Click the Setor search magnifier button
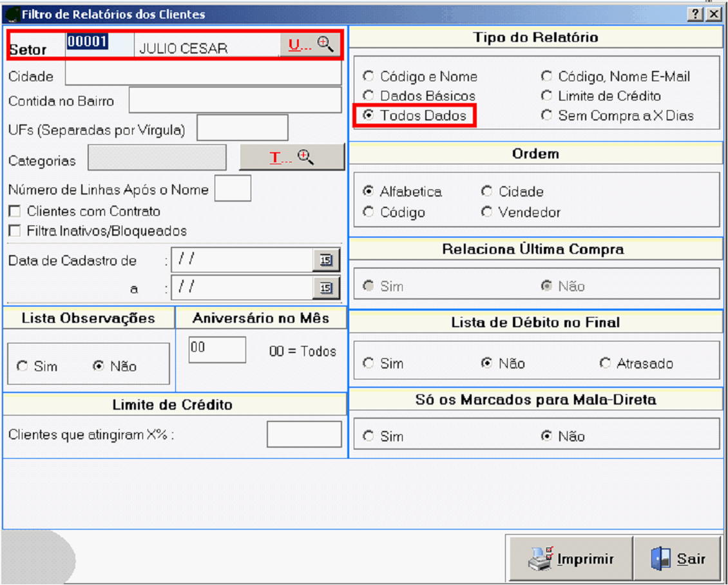The height and width of the screenshot is (585, 728). (x=310, y=44)
